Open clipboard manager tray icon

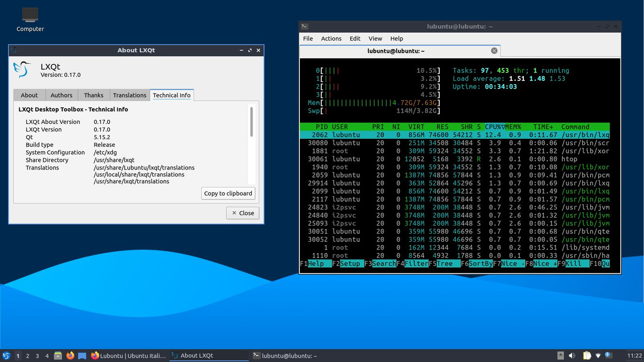point(587,355)
